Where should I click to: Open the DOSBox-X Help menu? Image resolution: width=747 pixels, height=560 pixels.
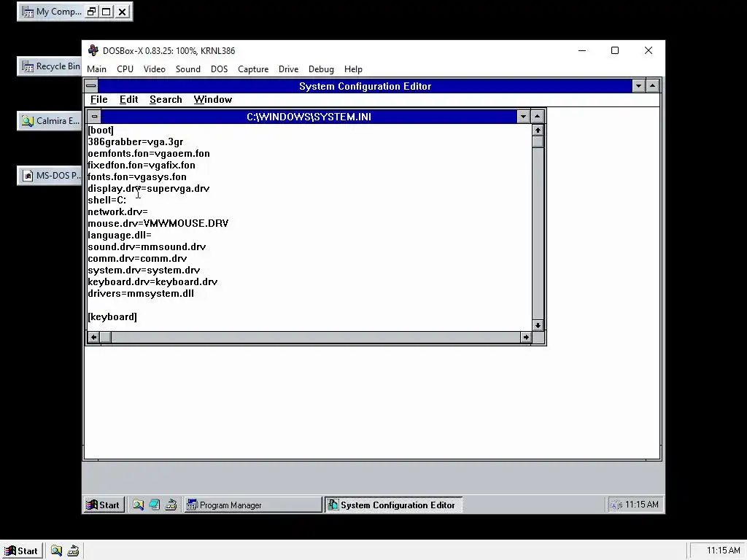[x=353, y=69]
